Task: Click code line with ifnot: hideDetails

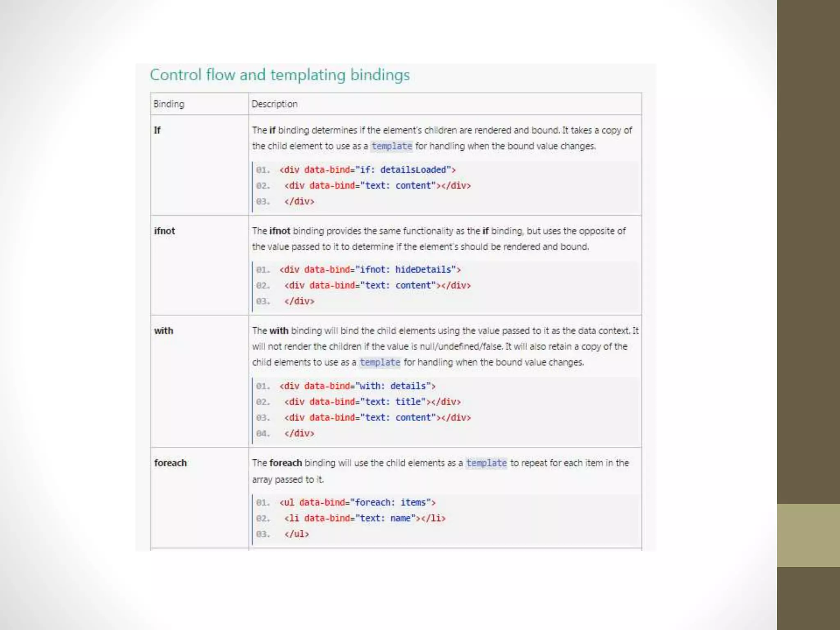Action: point(370,269)
